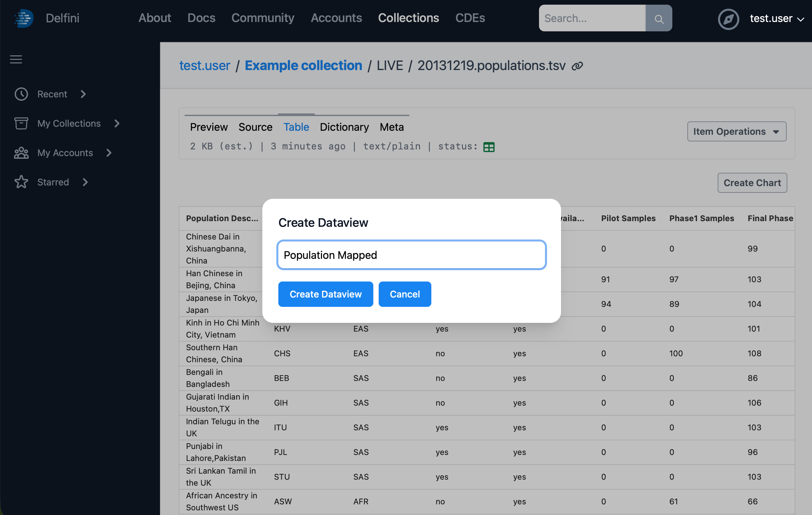Click the search magnifier icon

coord(659,19)
